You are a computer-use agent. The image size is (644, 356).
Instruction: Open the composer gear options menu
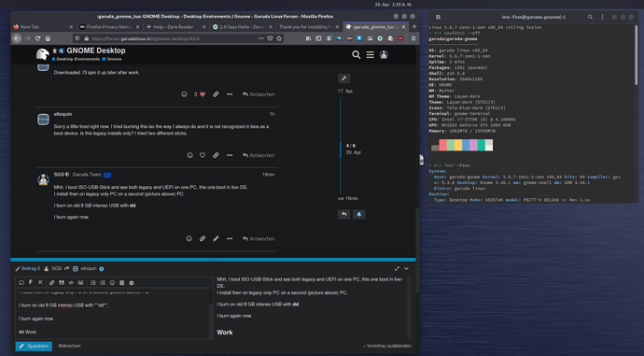[x=132, y=283]
